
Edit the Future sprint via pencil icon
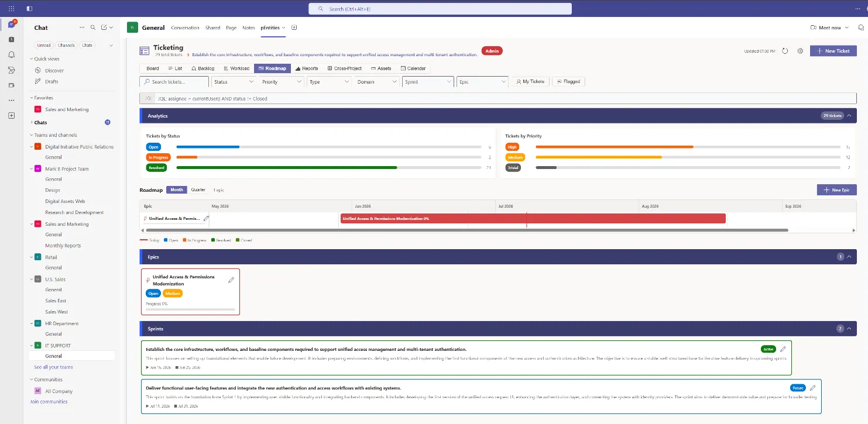tap(812, 388)
